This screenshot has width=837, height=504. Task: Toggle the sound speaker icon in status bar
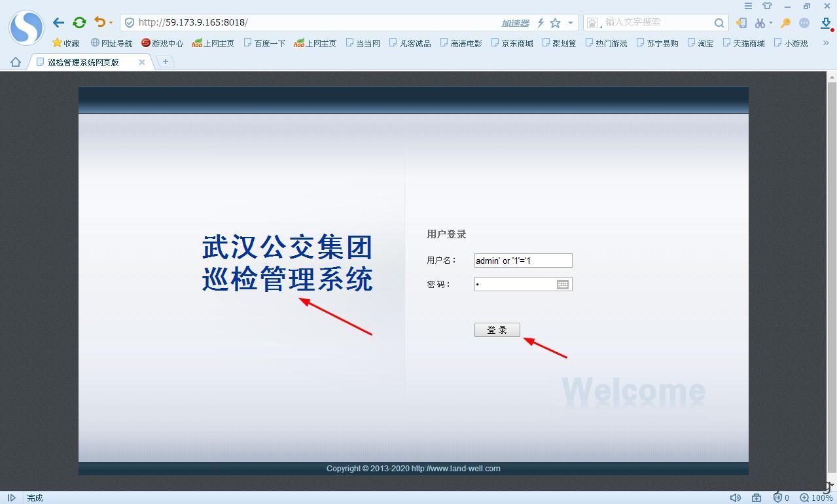point(736,498)
